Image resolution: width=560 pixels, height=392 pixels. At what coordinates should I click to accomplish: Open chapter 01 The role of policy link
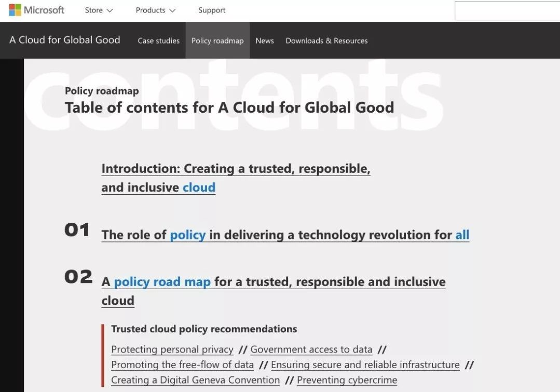285,235
